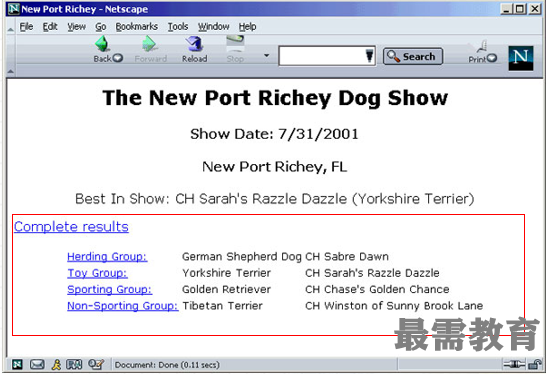Open the Address Book icon in status bar
The height and width of the screenshot is (374, 546).
click(74, 365)
